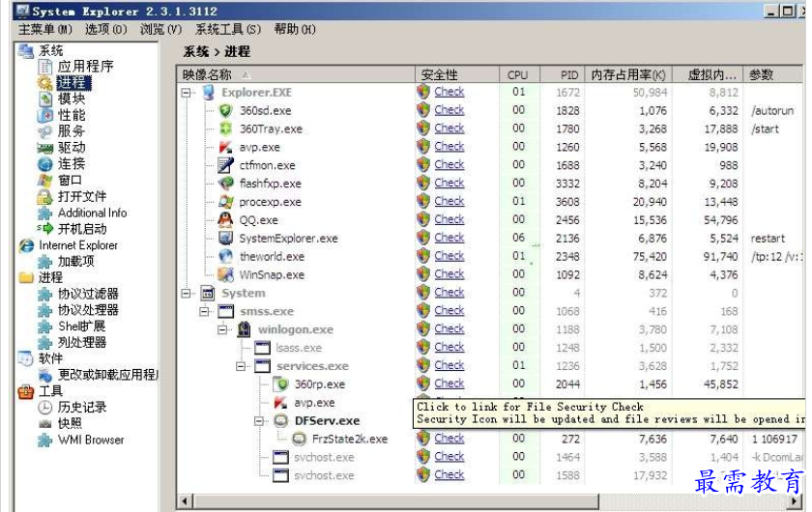
Task: Click the 性能 performance icon in sidebar
Action: pyautogui.click(x=45, y=115)
